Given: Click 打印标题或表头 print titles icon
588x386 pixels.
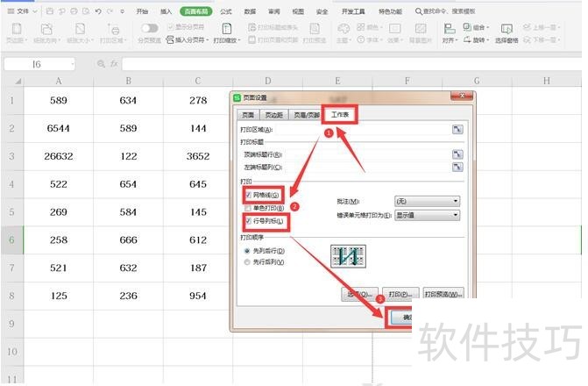Looking at the screenshot, I should pyautogui.click(x=252, y=27).
